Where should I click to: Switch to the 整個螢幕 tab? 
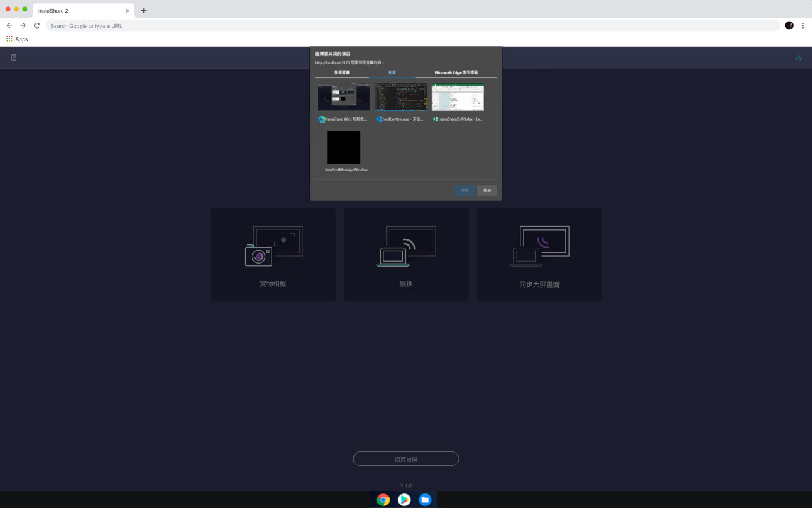click(342, 73)
